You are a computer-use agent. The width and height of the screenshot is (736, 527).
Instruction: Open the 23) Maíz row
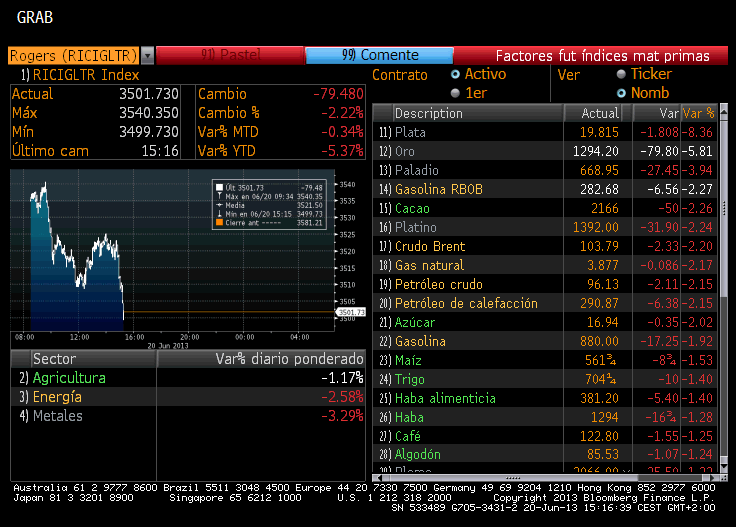point(545,360)
